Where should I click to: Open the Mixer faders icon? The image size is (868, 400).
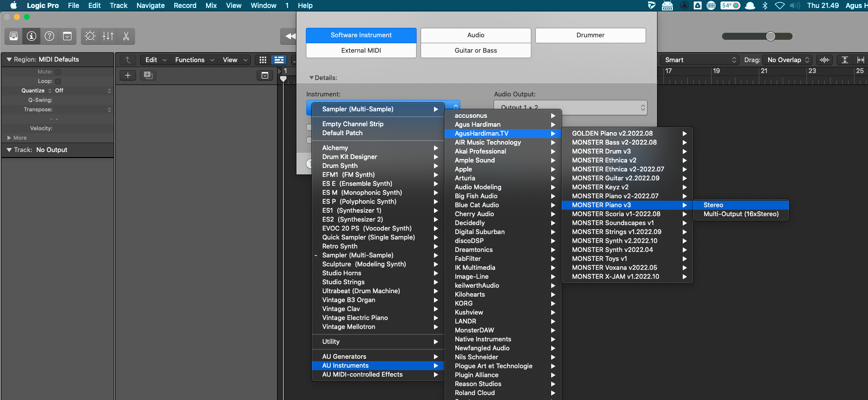point(108,36)
